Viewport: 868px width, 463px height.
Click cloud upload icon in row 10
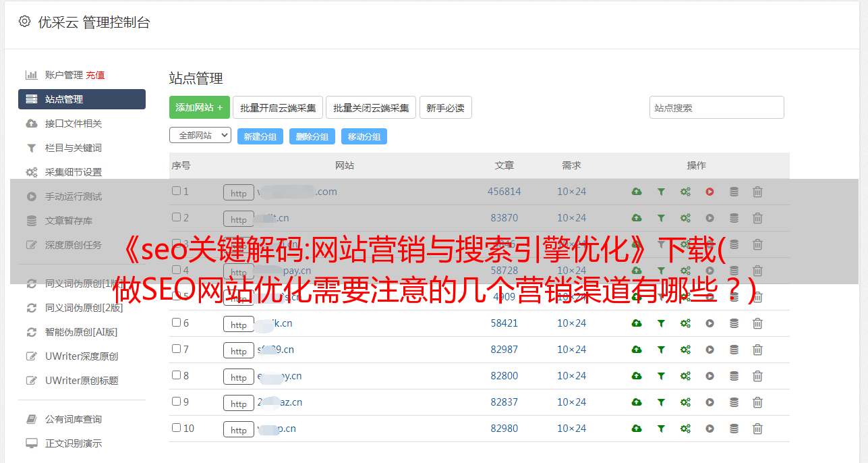pyautogui.click(x=637, y=429)
